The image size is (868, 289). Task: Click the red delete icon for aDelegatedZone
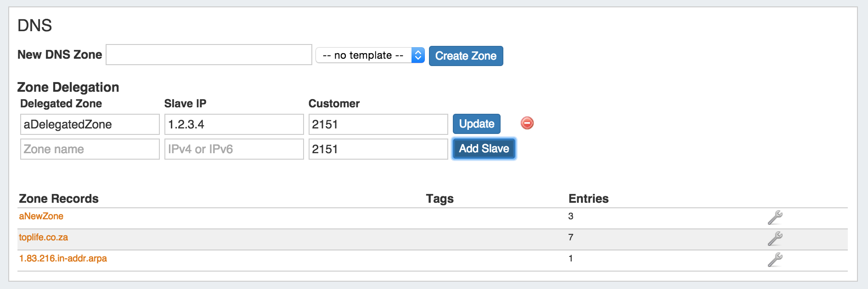pos(527,123)
